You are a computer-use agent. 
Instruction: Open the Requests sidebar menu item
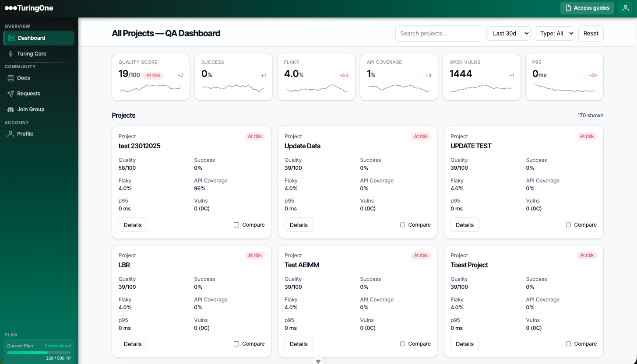[x=28, y=94]
